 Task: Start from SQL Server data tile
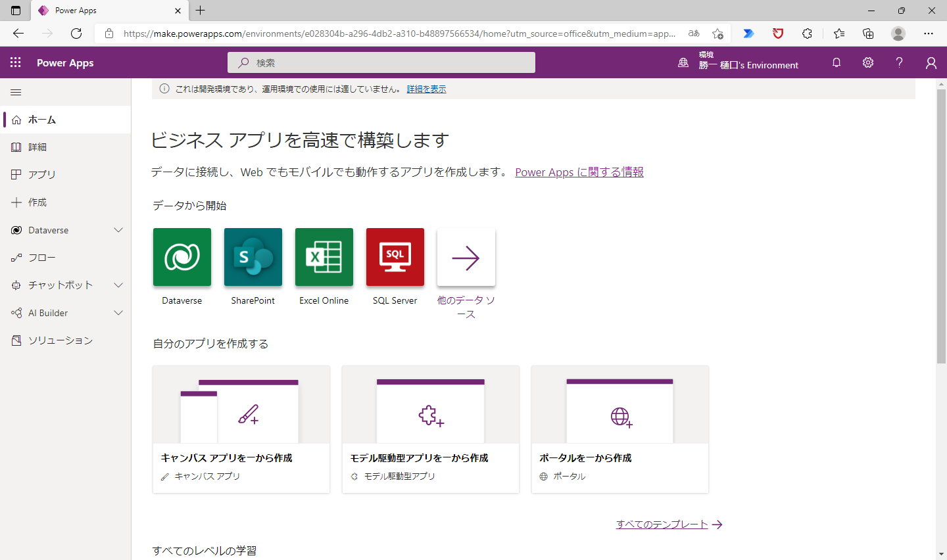tap(395, 257)
